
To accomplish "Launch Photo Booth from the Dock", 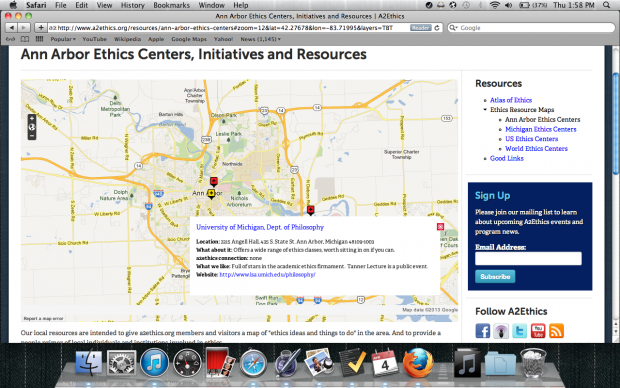I will [x=219, y=362].
